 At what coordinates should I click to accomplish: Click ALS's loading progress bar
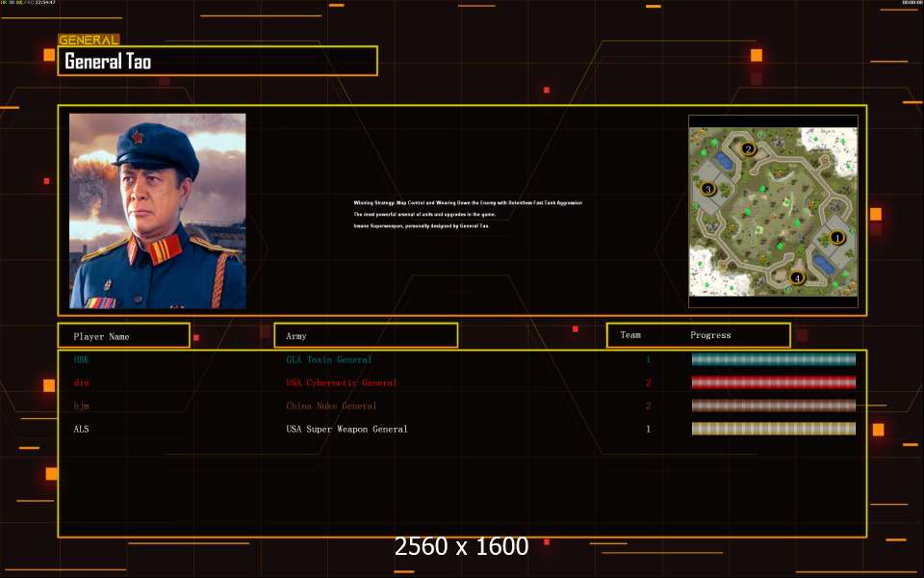[773, 429]
